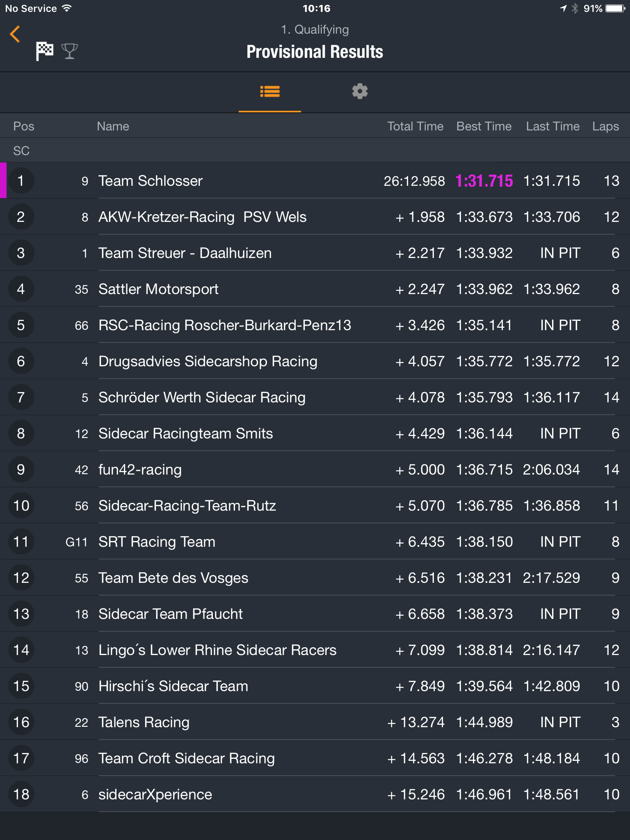Open the fun42-racing result row
630x840 pixels.
[315, 470]
